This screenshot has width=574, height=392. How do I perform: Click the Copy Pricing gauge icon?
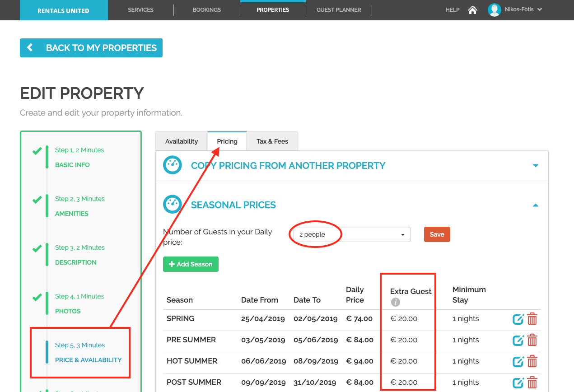(x=173, y=165)
